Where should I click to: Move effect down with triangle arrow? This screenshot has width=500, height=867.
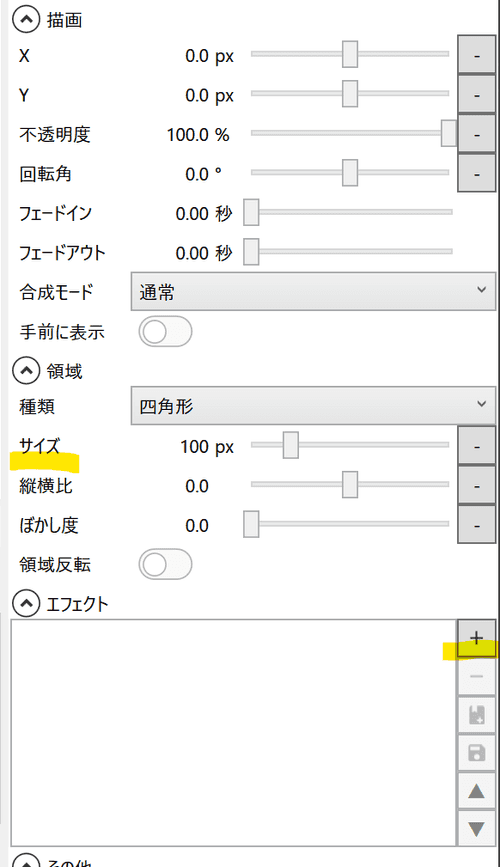[476, 828]
